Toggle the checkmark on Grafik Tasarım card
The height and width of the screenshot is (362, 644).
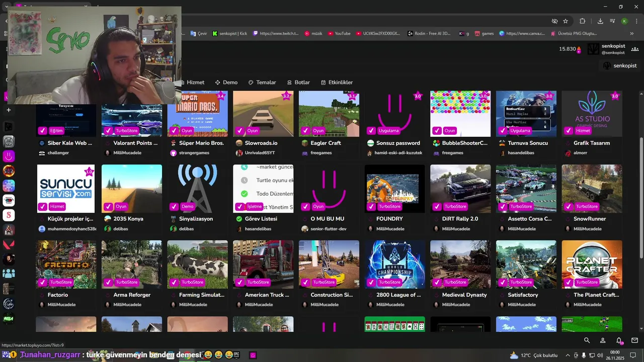568,131
